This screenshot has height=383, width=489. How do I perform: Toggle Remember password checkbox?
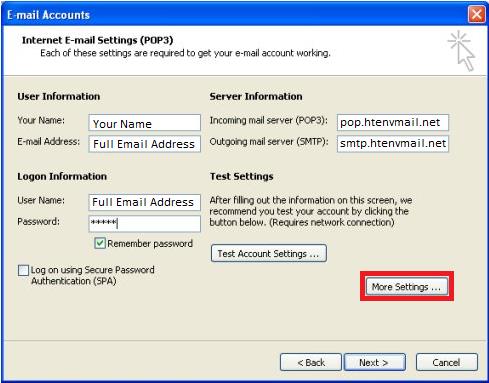pyautogui.click(x=100, y=243)
